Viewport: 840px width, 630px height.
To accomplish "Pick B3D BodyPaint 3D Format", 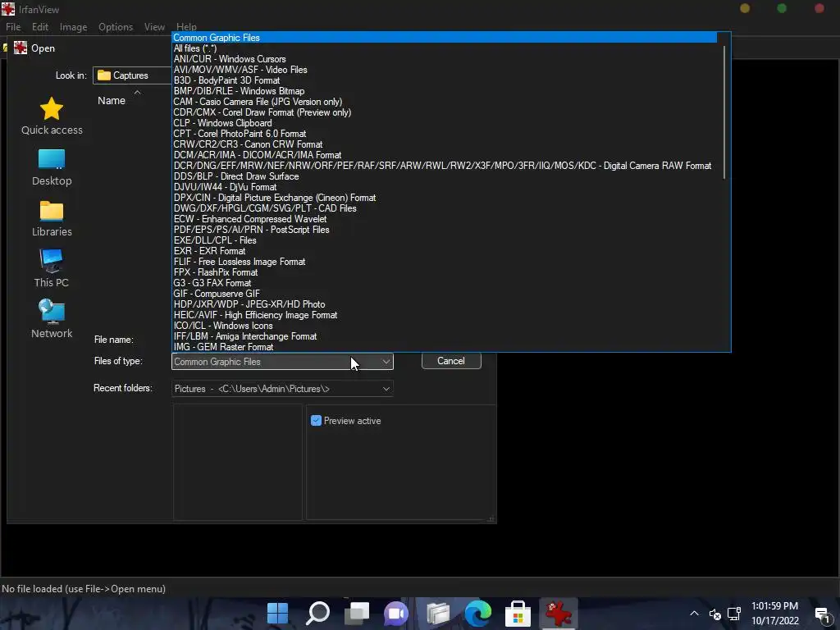I will (444, 80).
